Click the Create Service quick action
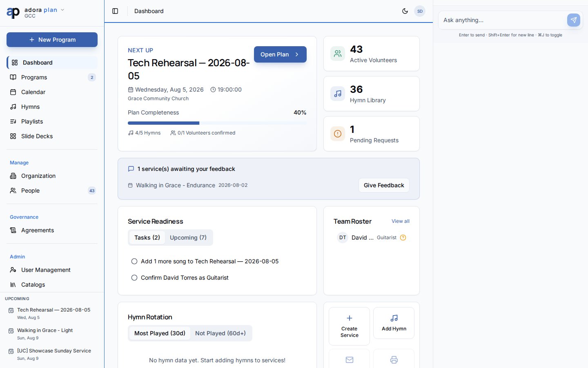Viewport: 588px width, 368px height. coord(349,326)
